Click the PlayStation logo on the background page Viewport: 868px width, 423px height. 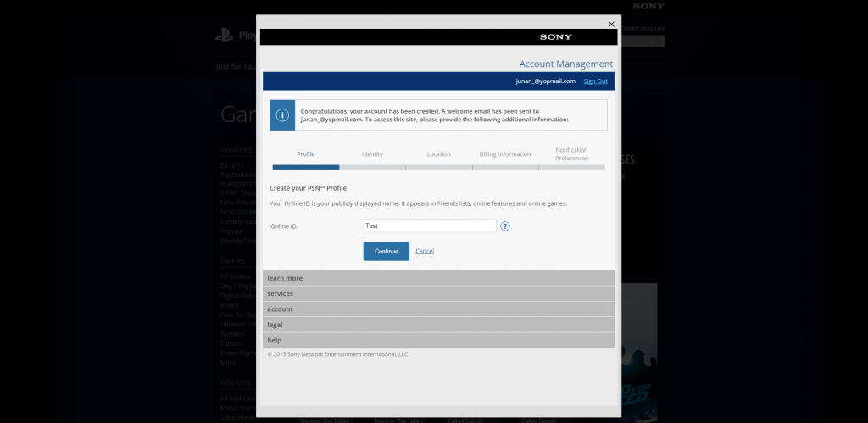pos(224,36)
